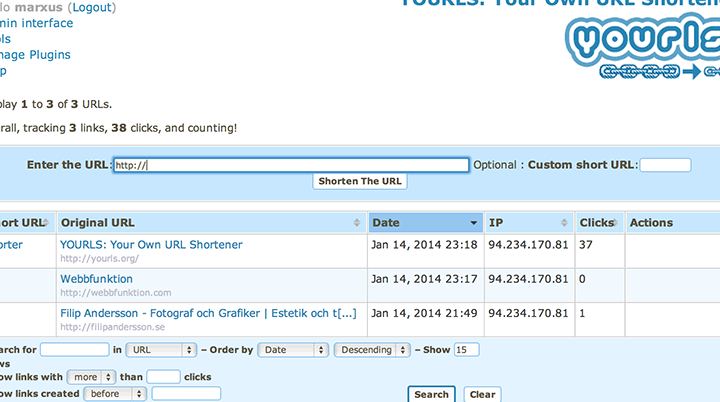Click date Jan 14, 2014 21:49
The height and width of the screenshot is (402, 720).
point(424,313)
